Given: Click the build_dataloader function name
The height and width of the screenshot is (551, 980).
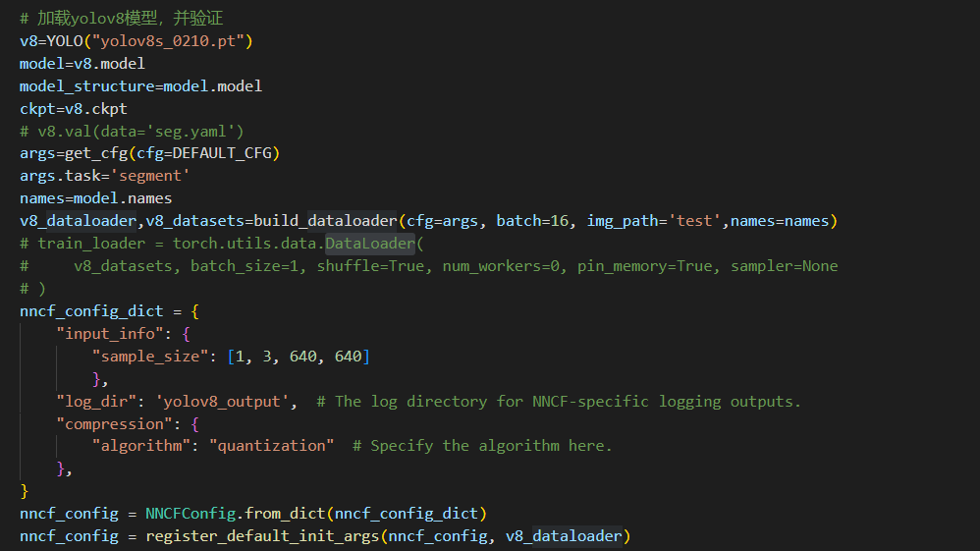Looking at the screenshot, I should [325, 221].
